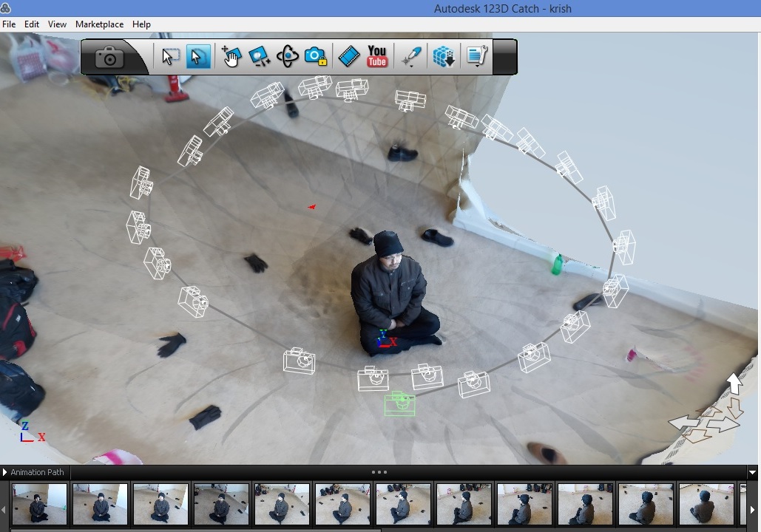Select the eleventh photo thumbnail in filmstrip
The height and width of the screenshot is (532, 761).
646,505
